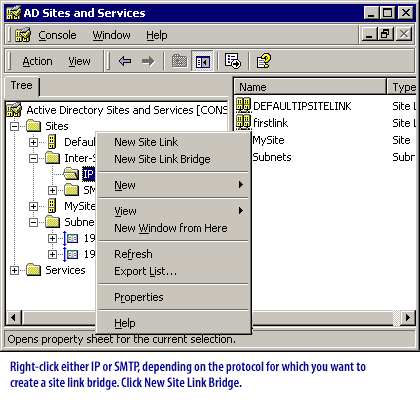This screenshot has height=400, width=420.
Task: Expand the Services tree node
Action: coord(14,270)
